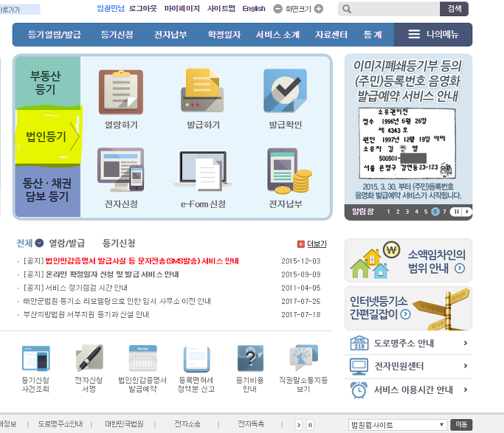This screenshot has width=504, height=433.
Task: Increase screen size with plus icon
Action: click(319, 9)
